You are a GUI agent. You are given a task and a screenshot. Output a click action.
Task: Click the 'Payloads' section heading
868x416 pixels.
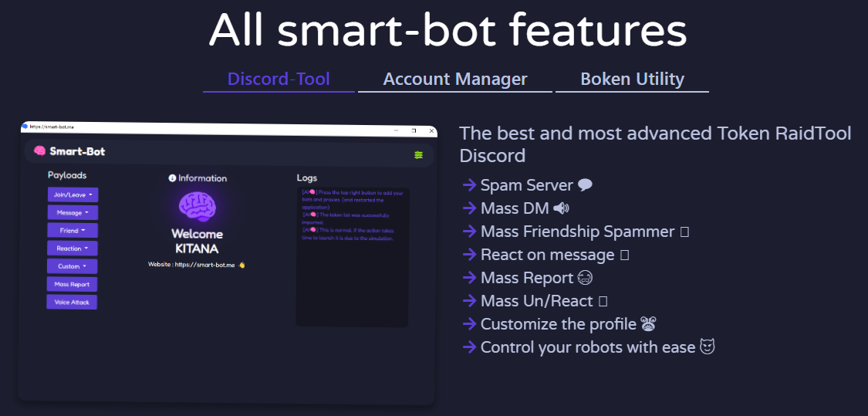[x=67, y=176]
